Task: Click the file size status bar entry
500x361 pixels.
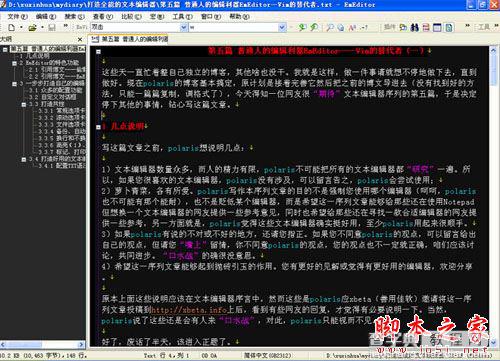Action: coord(43,356)
